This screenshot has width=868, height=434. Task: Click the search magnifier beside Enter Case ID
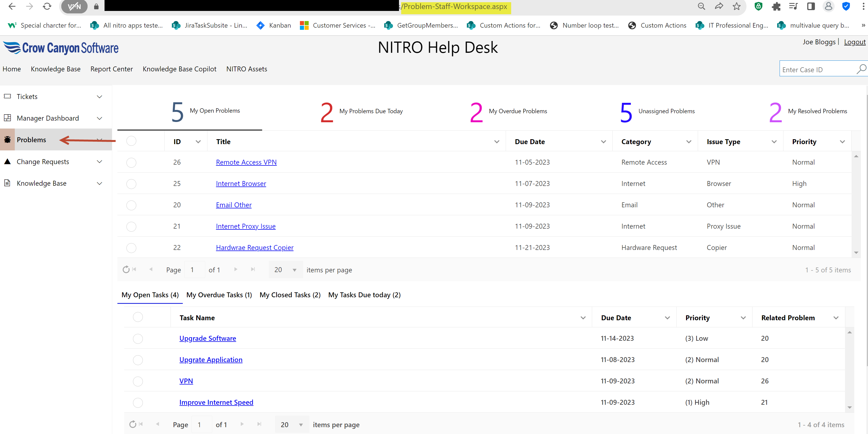861,69
